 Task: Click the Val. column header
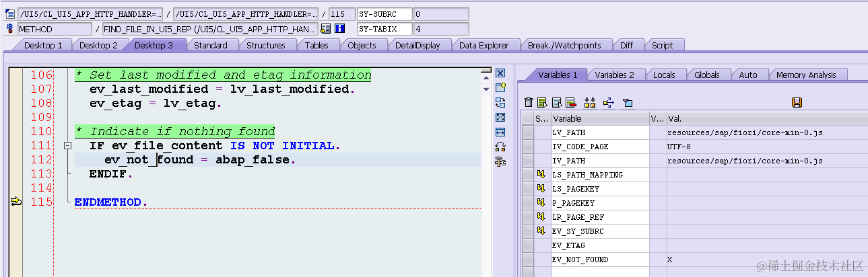point(767,118)
